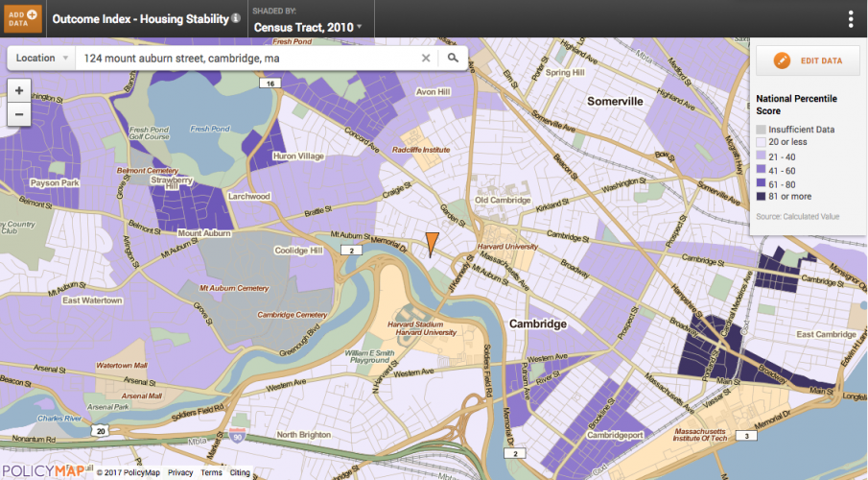Screen dimensions: 868x480
Task: Click the Cambridge city label
Action: (537, 324)
